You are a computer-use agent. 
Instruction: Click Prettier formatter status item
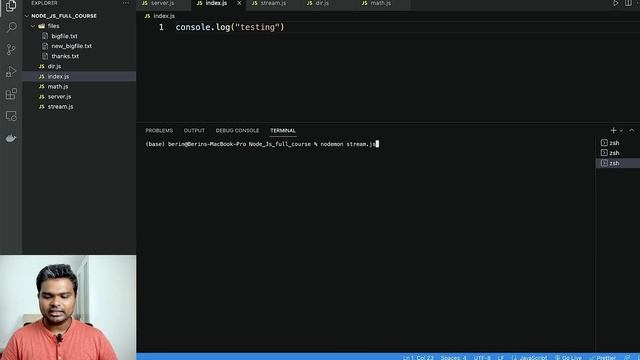tap(603, 358)
